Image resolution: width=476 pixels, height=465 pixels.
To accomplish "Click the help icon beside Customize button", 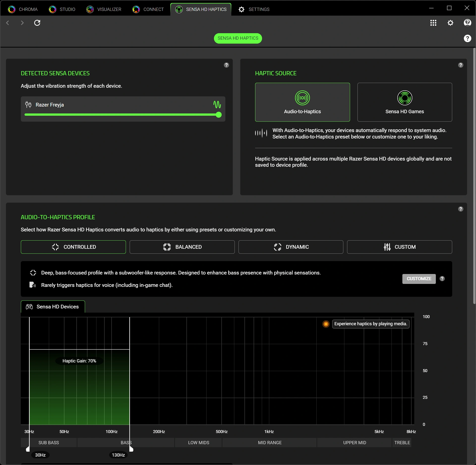I will click(x=442, y=279).
